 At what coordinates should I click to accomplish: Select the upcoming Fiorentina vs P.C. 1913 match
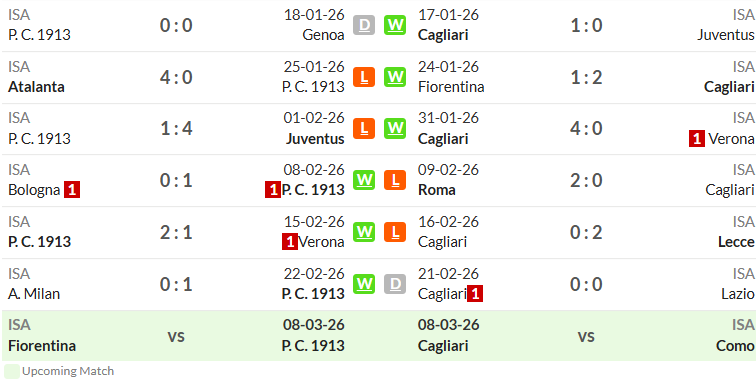point(176,336)
